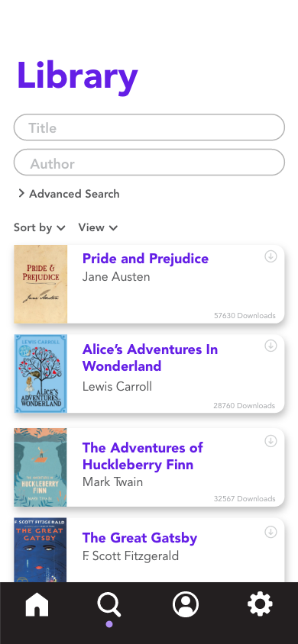Click the Author search field
The height and width of the screenshot is (644, 298).
(149, 163)
